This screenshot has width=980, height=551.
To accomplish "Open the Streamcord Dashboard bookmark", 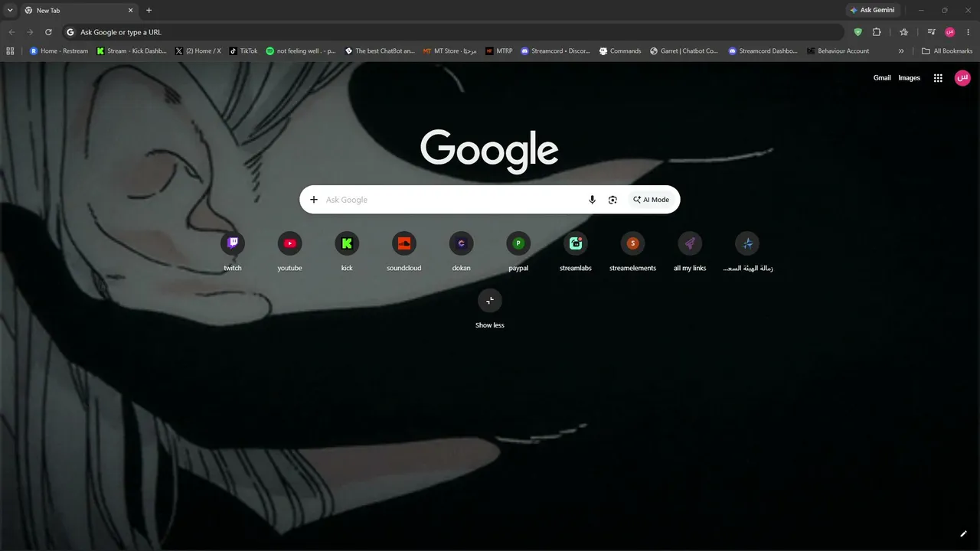I will click(x=763, y=51).
